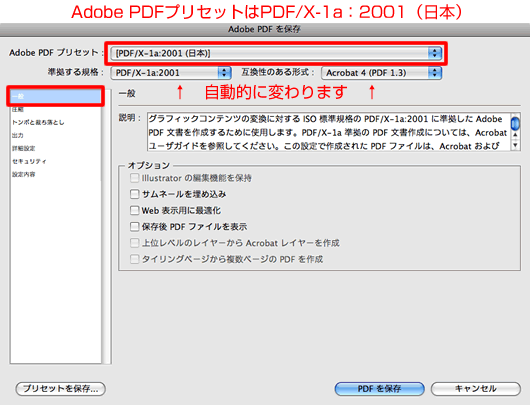Image resolution: width=530 pixels, height=405 pixels.
Task: Click the description scrollbar down arrow
Action: click(515, 145)
